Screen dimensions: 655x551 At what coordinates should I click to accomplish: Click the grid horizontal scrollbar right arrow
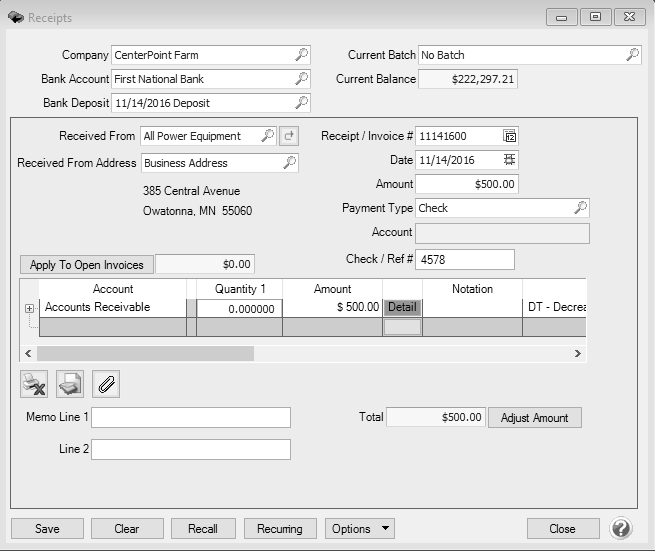coord(578,353)
